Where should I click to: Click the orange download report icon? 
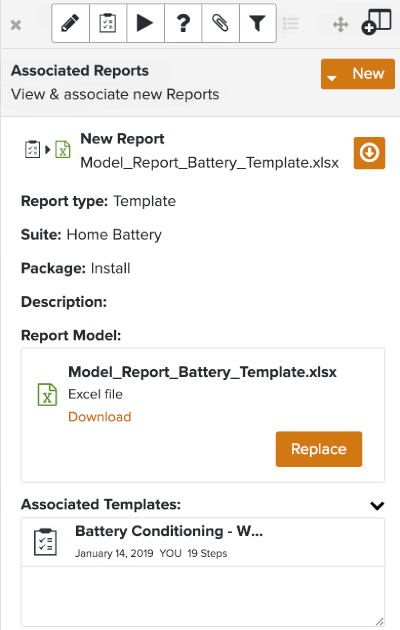coord(369,153)
